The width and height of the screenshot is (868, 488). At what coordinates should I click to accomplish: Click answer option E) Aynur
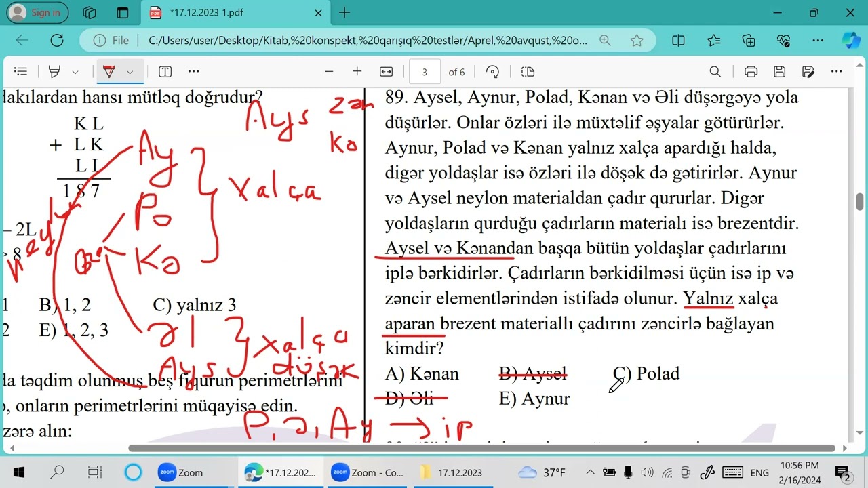[534, 399]
